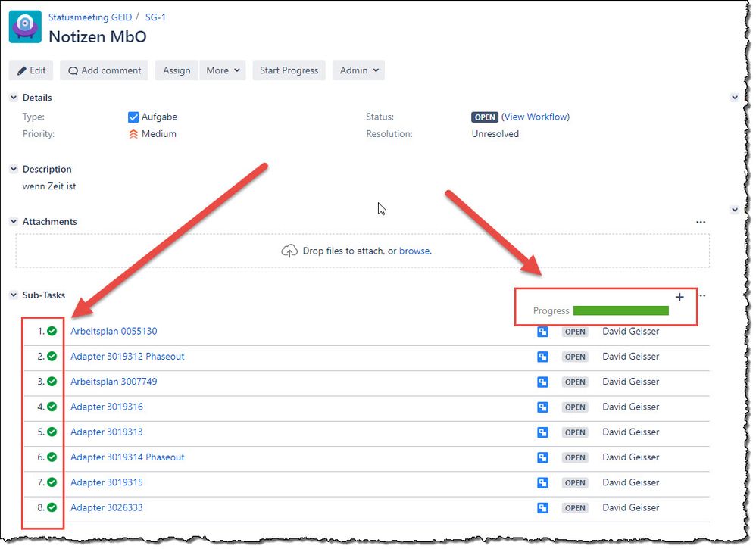This screenshot has width=756, height=549.
Task: Click the green check icon for Adapter 3019314 Phaseout
Action: click(52, 457)
